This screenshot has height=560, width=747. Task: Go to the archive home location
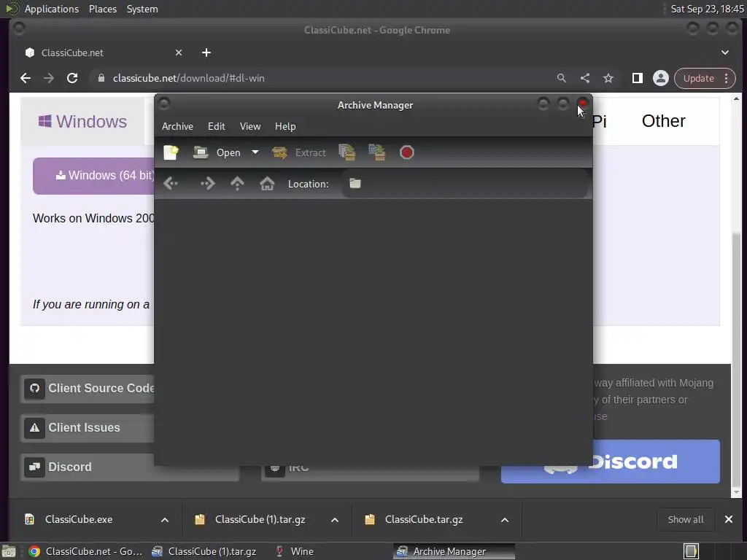click(267, 183)
